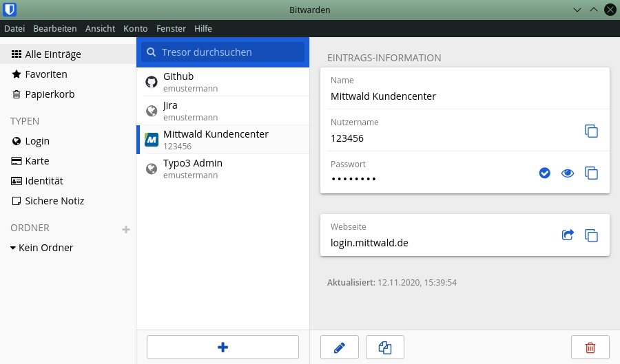This screenshot has width=620, height=364.
Task: Click the magnifier icon in search bar
Action: click(x=151, y=52)
